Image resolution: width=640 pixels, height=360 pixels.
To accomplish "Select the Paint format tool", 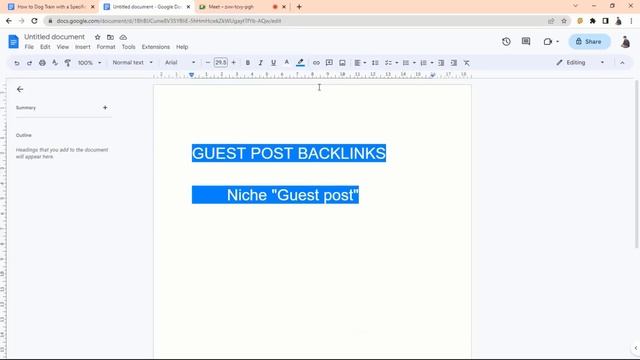I will tap(68, 63).
